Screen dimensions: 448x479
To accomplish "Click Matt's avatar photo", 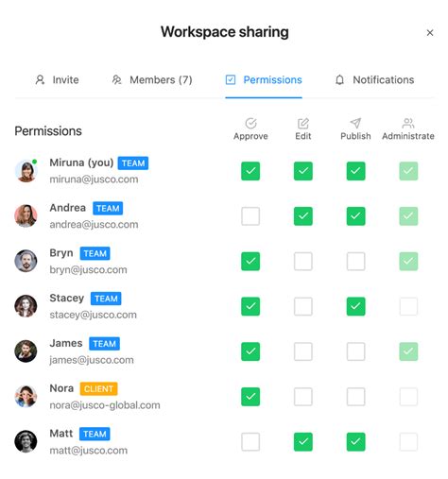I will point(26,441).
